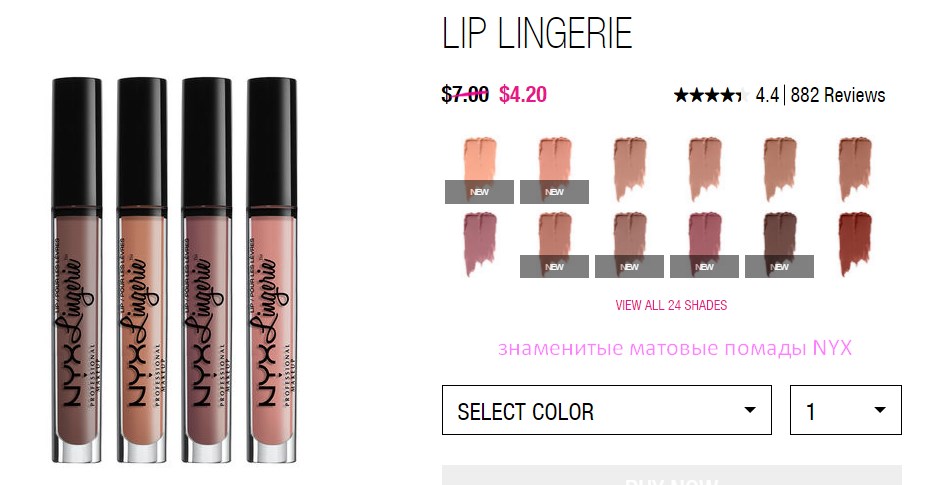Click the rightmost pink lipgloss tube image
The height and width of the screenshot is (485, 951).
pyautogui.click(x=272, y=270)
